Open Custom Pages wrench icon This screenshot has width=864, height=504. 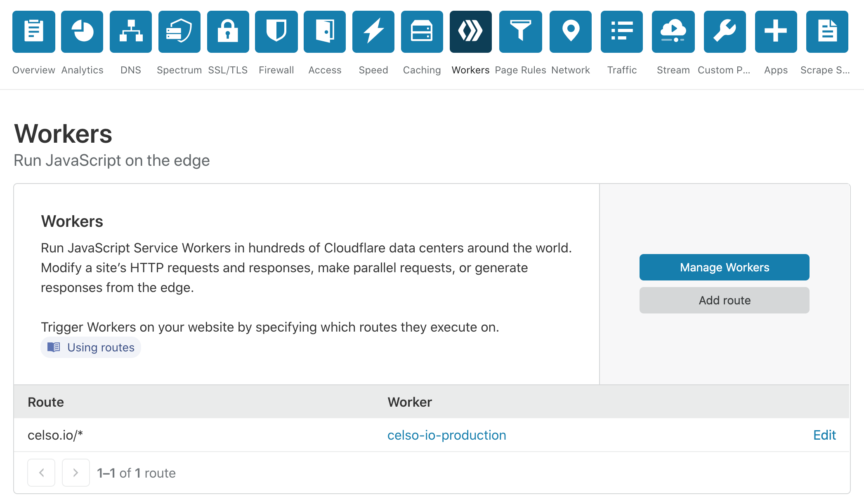(724, 31)
